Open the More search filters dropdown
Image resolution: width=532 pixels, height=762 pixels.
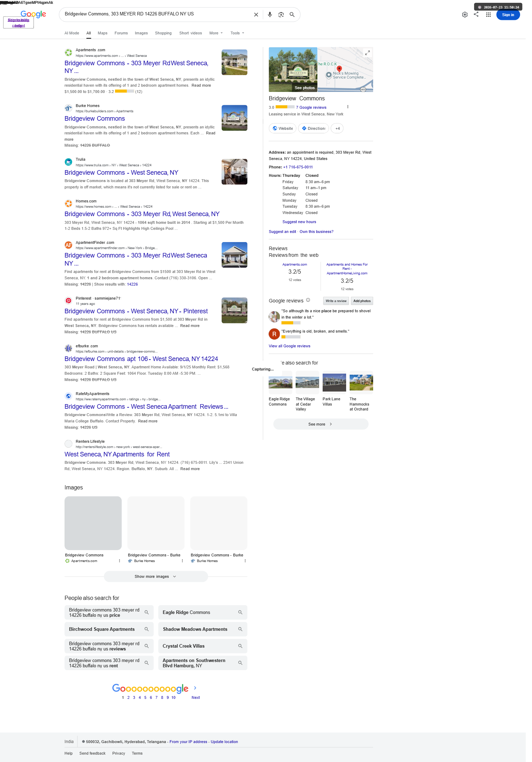[216, 33]
